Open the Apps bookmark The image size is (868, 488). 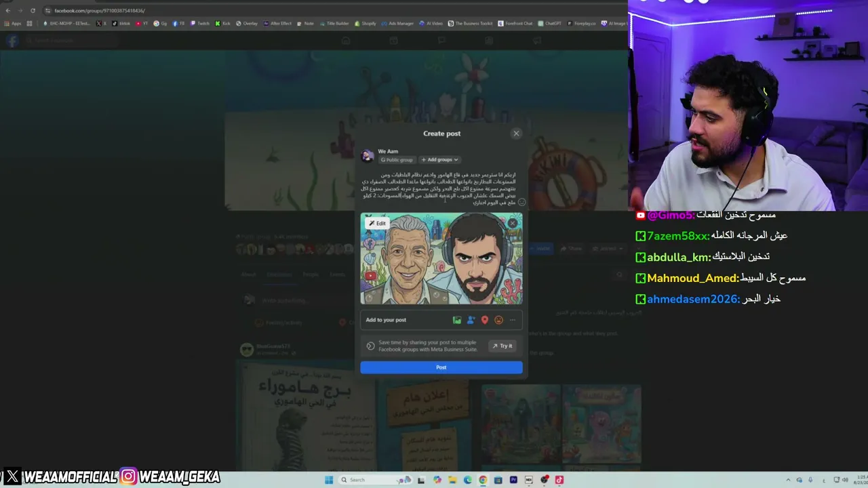point(12,23)
